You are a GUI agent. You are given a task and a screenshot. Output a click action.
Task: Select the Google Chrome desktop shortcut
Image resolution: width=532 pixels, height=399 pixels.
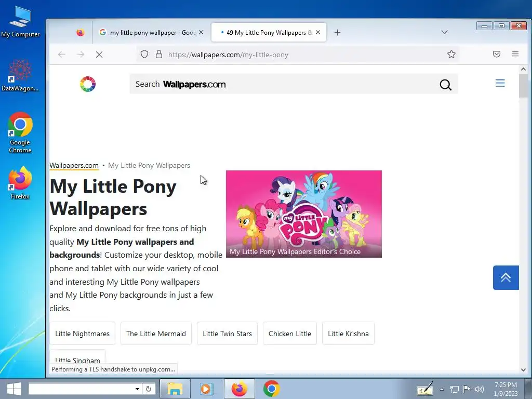(x=20, y=132)
